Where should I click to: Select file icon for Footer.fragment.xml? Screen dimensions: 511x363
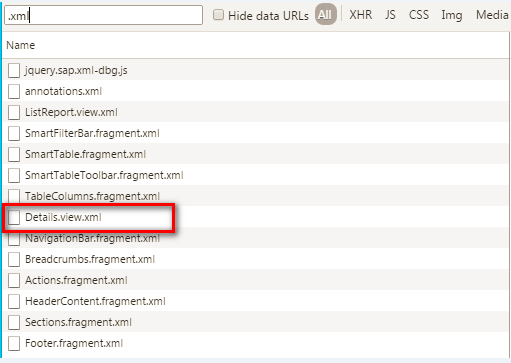[x=14, y=343]
